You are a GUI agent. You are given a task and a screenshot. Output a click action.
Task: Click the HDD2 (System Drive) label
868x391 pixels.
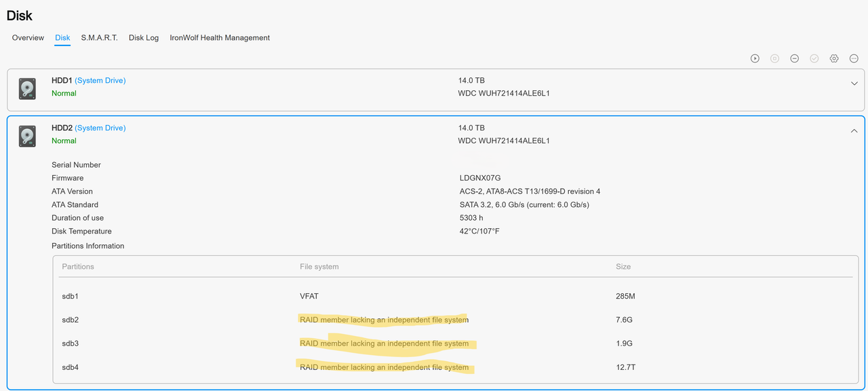(88, 128)
